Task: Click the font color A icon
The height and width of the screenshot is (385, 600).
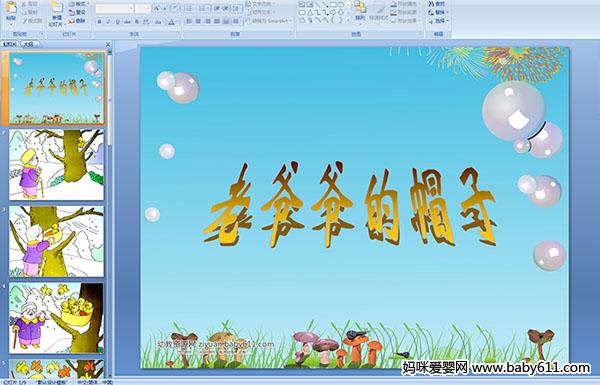Action: 171,22
